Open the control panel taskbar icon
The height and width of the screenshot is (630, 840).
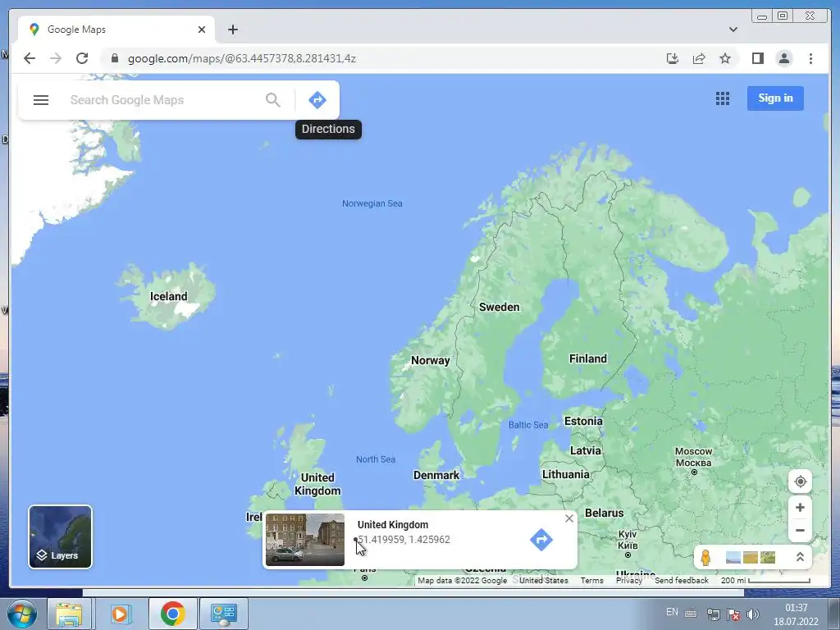coord(223,614)
